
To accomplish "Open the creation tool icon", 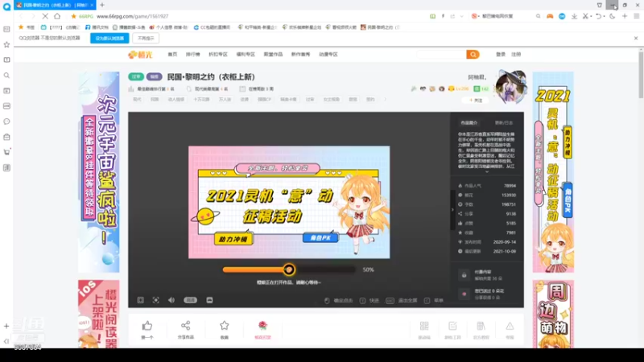I will tap(452, 326).
